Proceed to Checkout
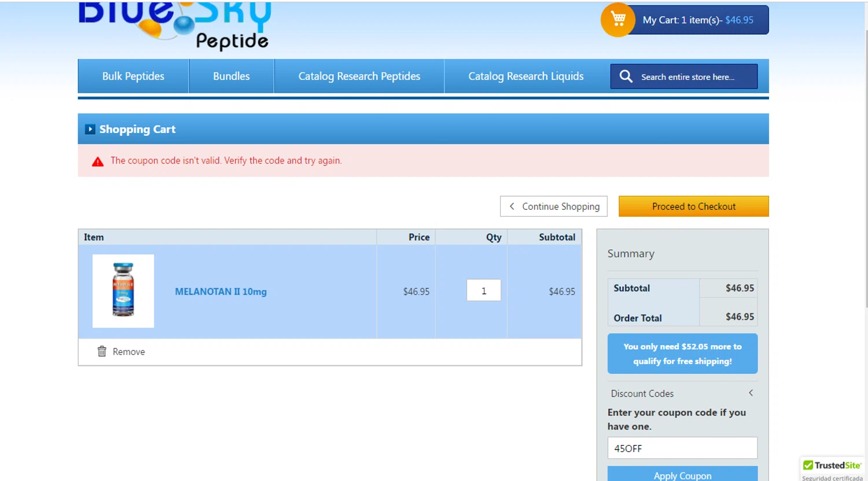This screenshot has height=481, width=868. coord(694,206)
